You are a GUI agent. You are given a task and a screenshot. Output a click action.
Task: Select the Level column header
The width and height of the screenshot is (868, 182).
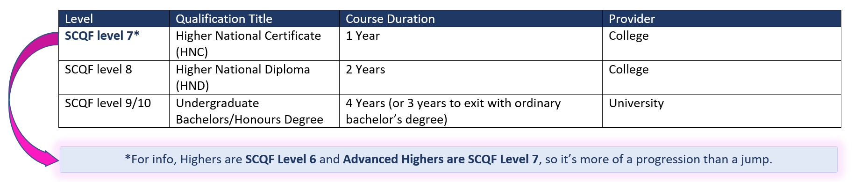[x=114, y=19]
